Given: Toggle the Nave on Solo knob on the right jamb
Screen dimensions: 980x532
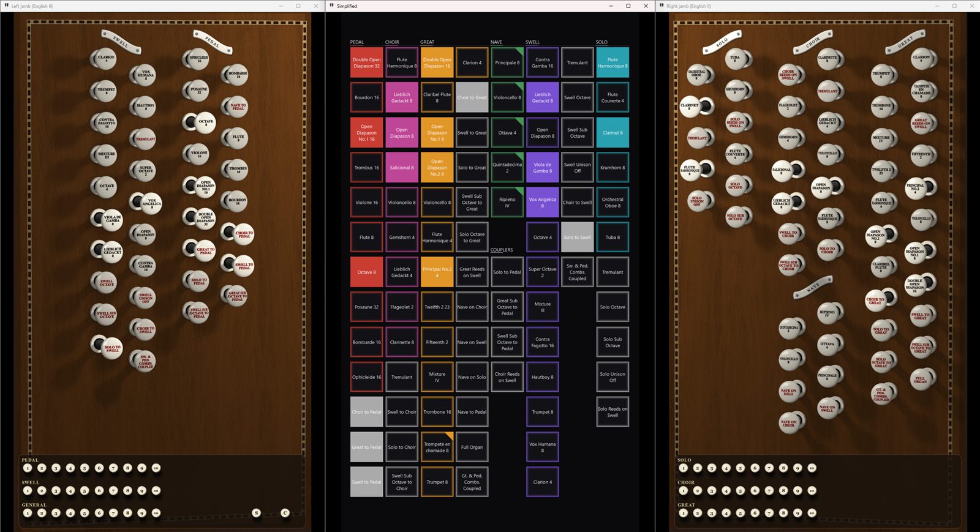Looking at the screenshot, I should pyautogui.click(x=788, y=392).
